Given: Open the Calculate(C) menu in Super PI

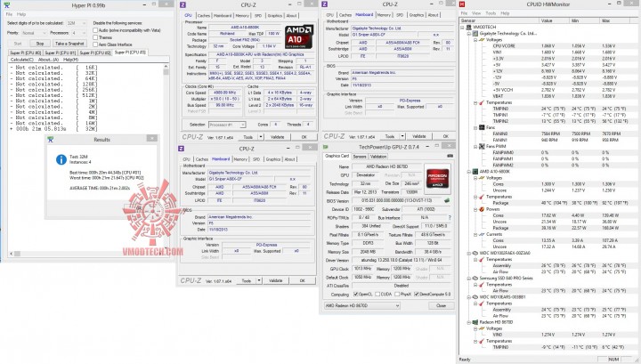Looking at the screenshot, I should tap(21, 60).
